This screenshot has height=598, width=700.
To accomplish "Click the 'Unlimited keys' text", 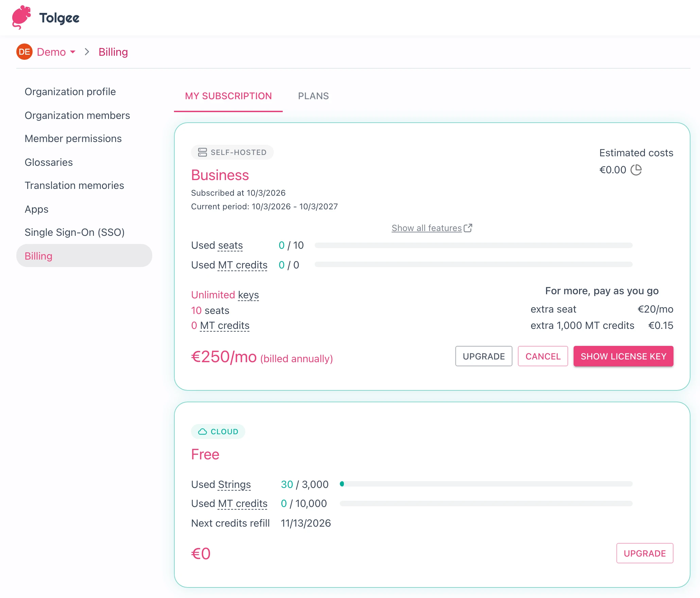I will pos(225,295).
